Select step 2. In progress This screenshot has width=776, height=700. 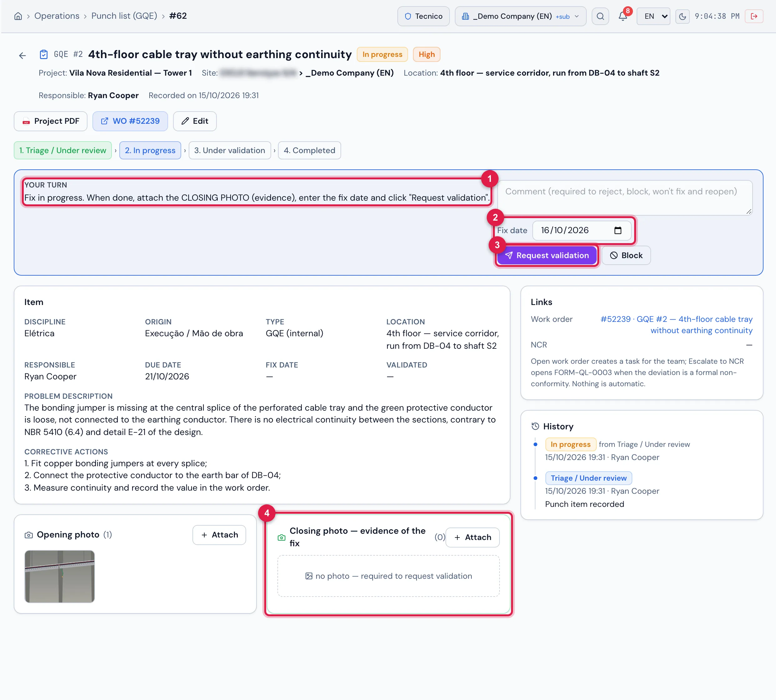coord(150,150)
